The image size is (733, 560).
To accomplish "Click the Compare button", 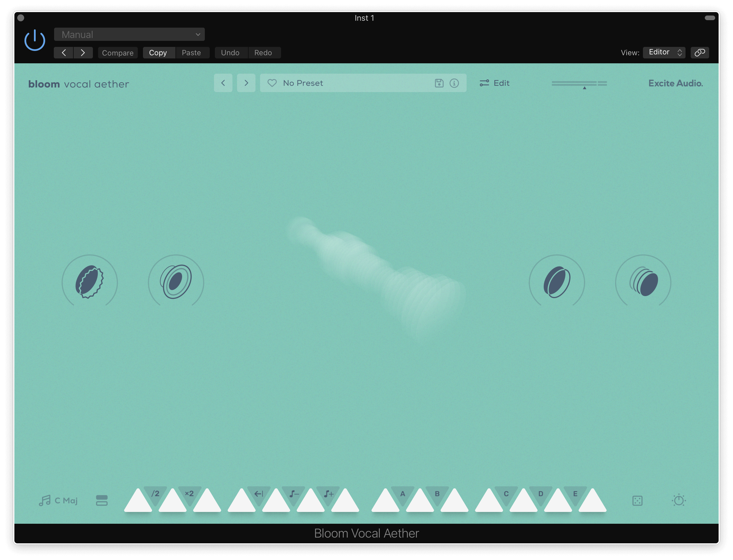I will pos(118,53).
